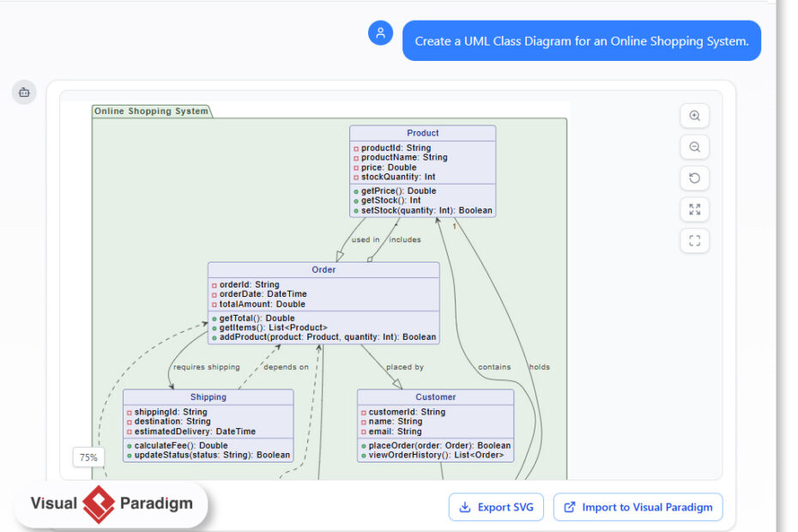Viewport: 798px width, 532px height.
Task: Click the placed by association label
Action: point(403,366)
